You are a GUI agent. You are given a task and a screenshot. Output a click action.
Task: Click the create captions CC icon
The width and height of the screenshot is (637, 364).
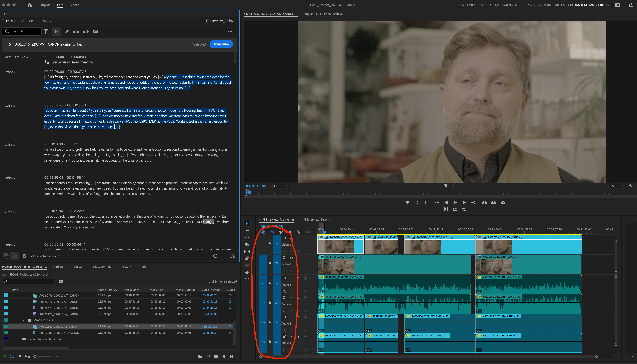96,31
